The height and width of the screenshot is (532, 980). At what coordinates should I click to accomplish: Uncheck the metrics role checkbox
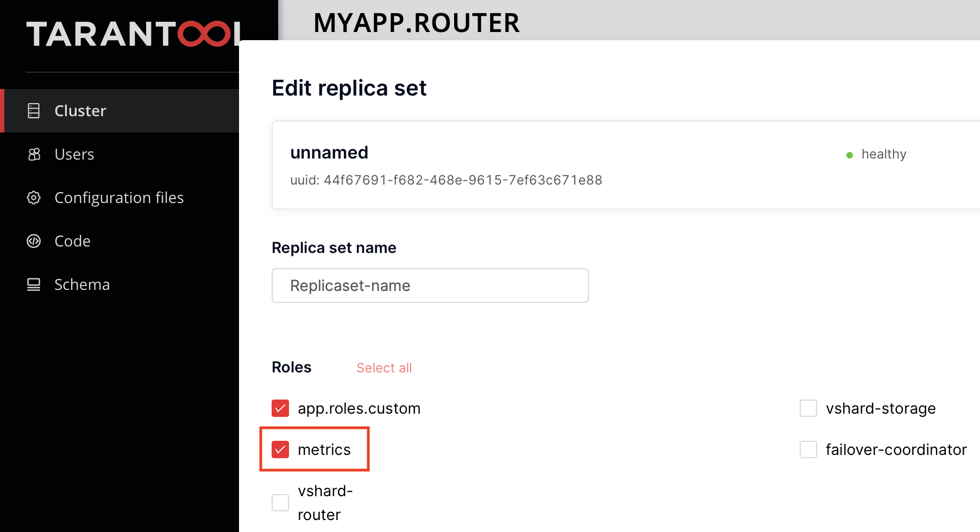click(x=280, y=449)
